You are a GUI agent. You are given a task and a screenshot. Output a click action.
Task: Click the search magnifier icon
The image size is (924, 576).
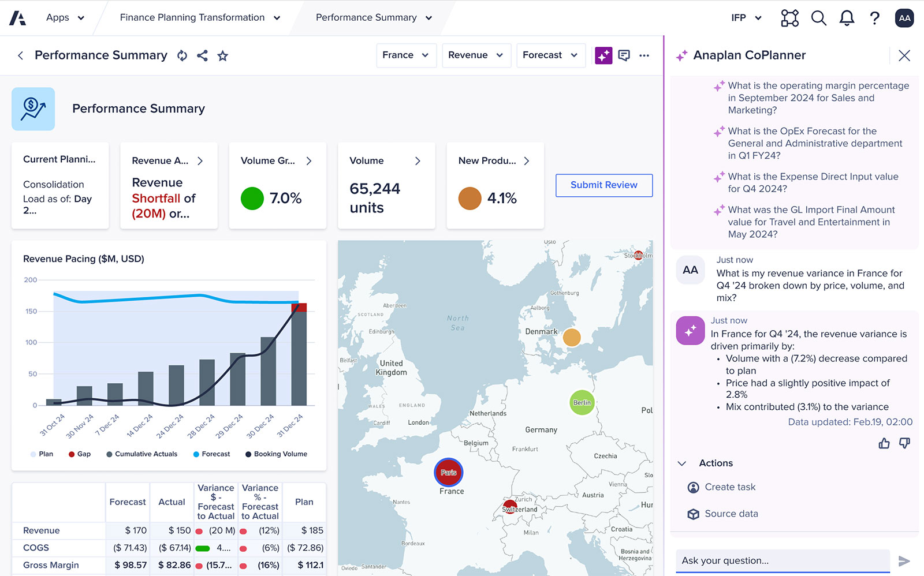pyautogui.click(x=818, y=18)
